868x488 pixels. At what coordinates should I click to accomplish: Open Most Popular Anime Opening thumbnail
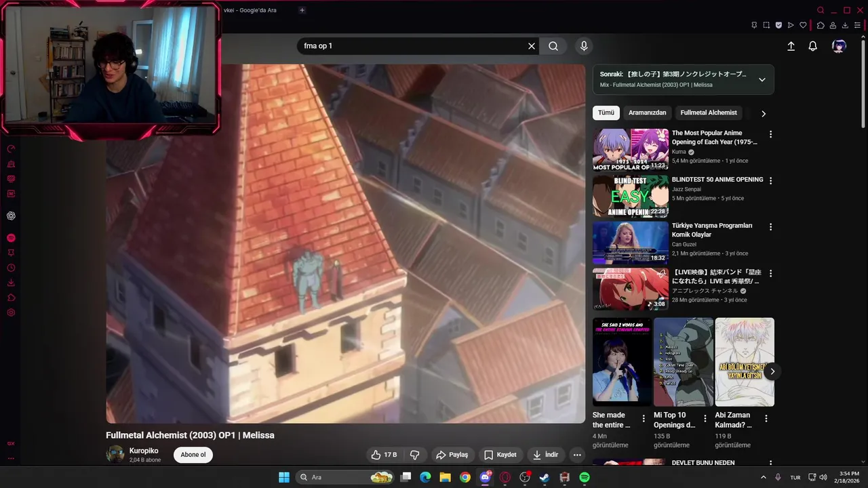pyautogui.click(x=631, y=150)
